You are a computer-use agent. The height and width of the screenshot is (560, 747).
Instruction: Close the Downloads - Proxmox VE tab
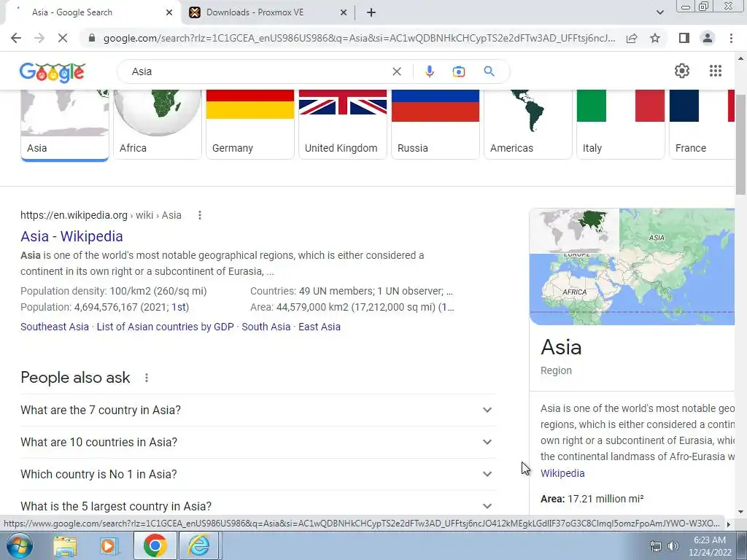[344, 12]
